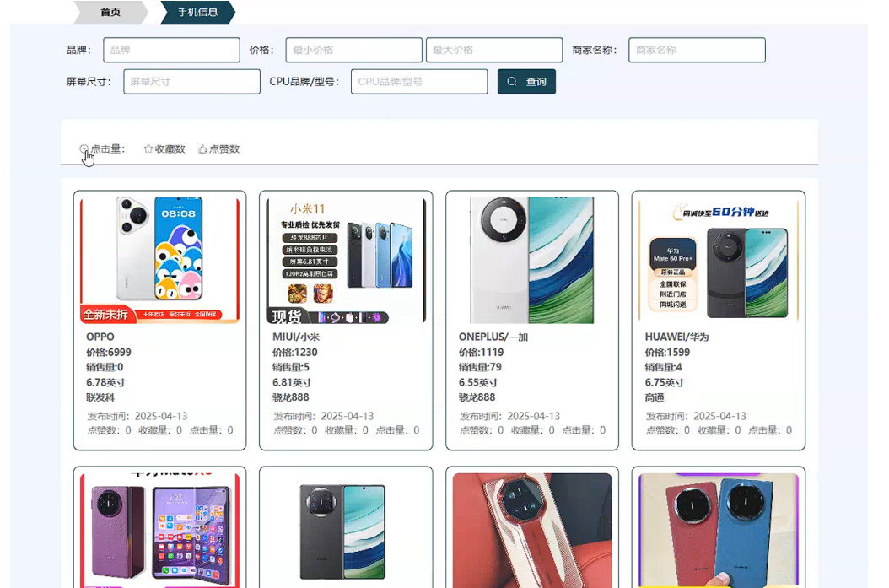Click the 骁龙888 text on MIUI/小米 card

tap(291, 397)
